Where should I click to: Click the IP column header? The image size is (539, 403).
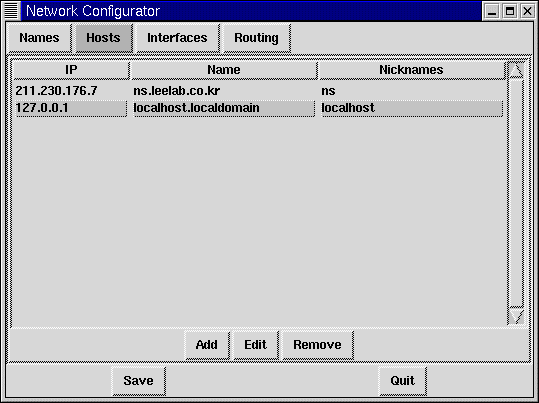tap(71, 70)
